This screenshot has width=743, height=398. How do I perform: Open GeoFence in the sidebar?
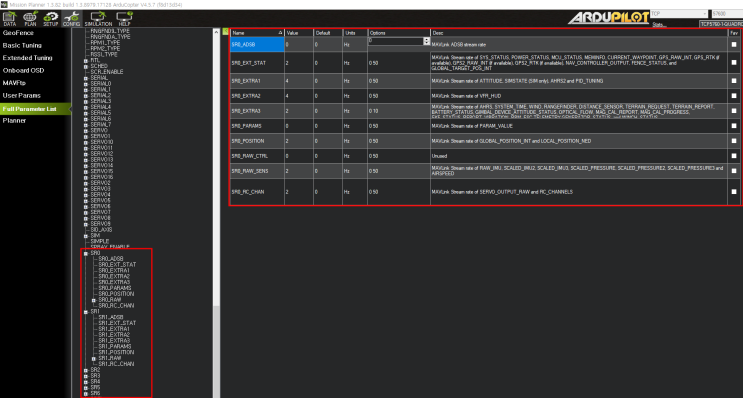click(18, 33)
